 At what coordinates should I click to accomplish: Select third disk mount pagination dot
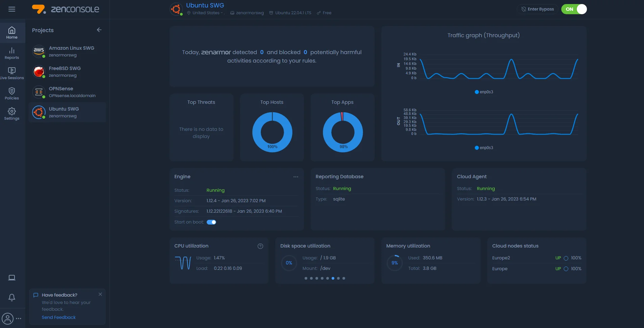317,278
